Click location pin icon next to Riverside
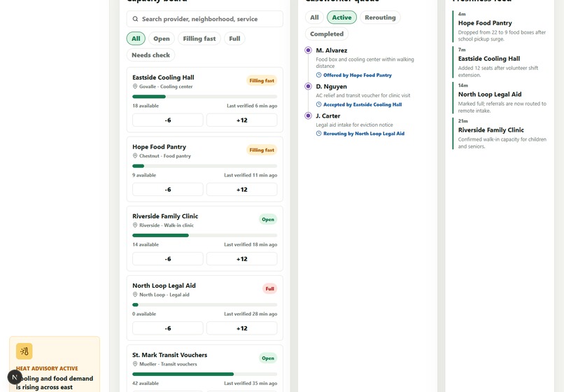The image size is (564, 392). point(135,225)
